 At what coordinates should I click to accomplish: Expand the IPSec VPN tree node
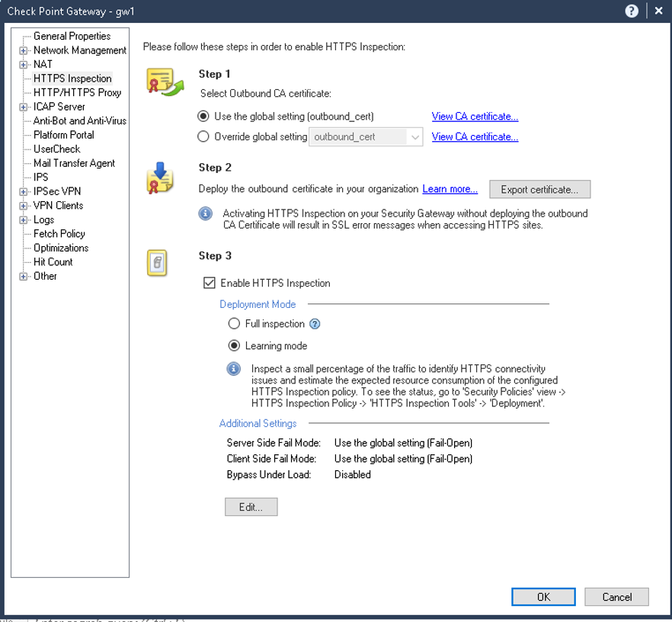(24, 191)
